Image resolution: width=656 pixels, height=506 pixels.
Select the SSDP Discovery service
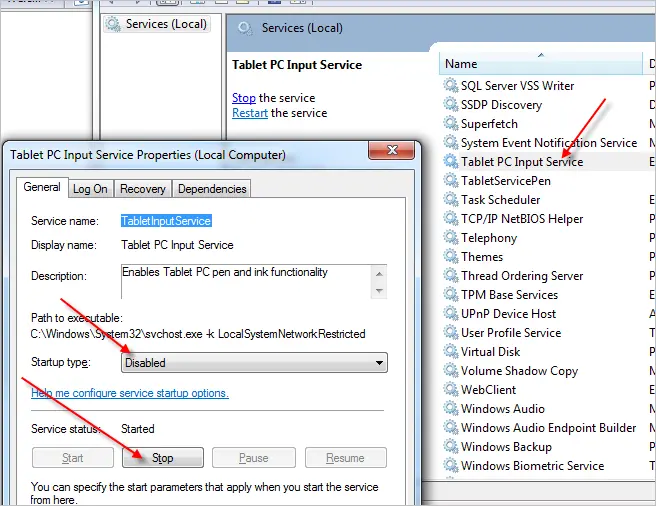click(x=501, y=105)
